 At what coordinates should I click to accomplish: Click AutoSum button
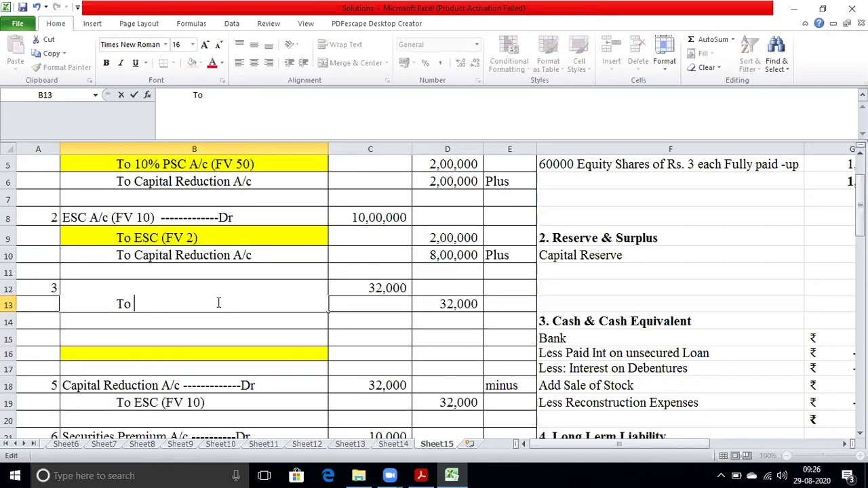pos(707,39)
